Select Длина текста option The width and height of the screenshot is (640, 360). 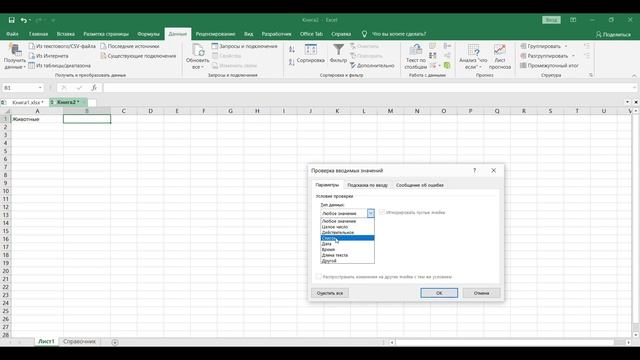pyautogui.click(x=347, y=255)
